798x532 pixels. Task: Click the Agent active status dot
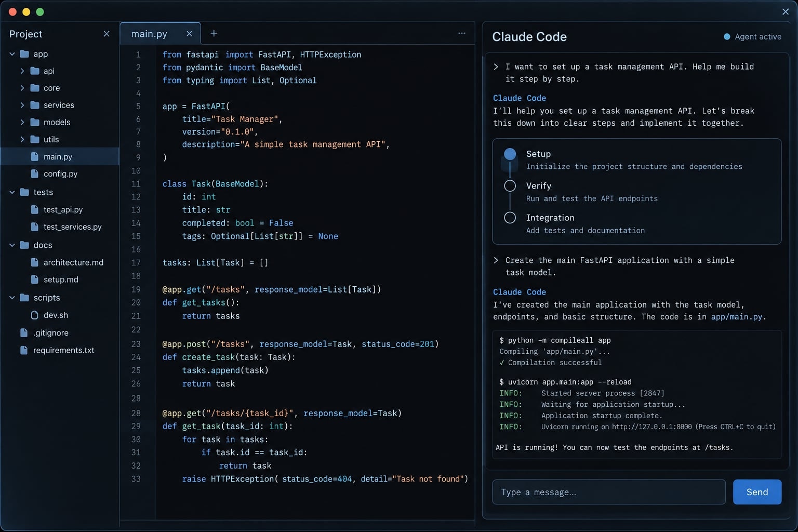[727, 37]
